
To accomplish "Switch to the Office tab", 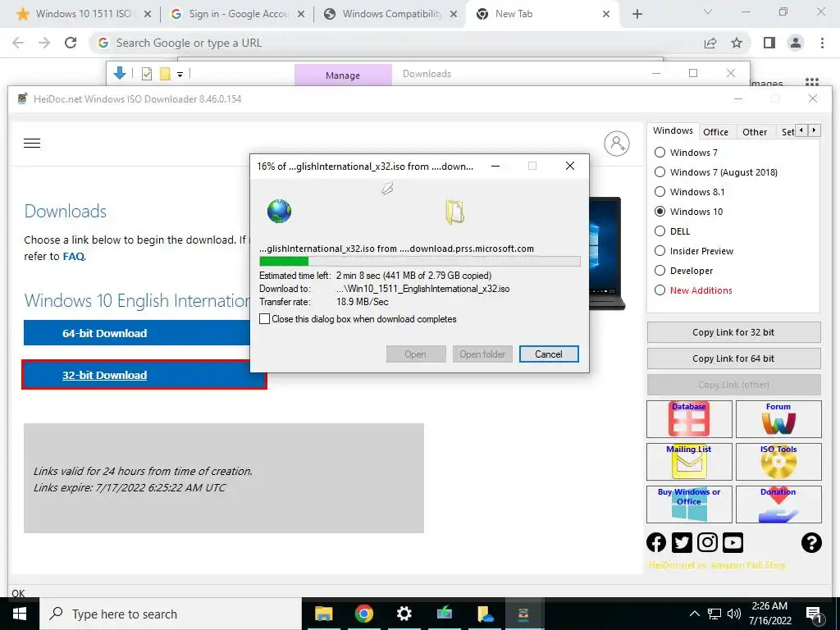I will 715,132.
